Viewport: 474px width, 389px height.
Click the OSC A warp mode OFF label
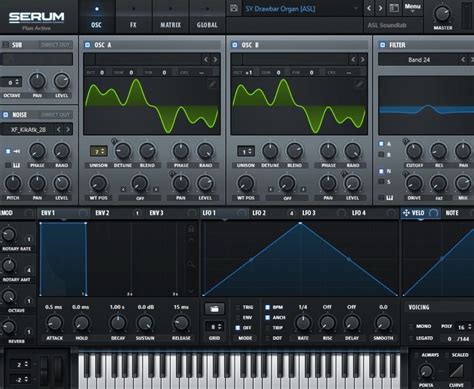pos(140,198)
